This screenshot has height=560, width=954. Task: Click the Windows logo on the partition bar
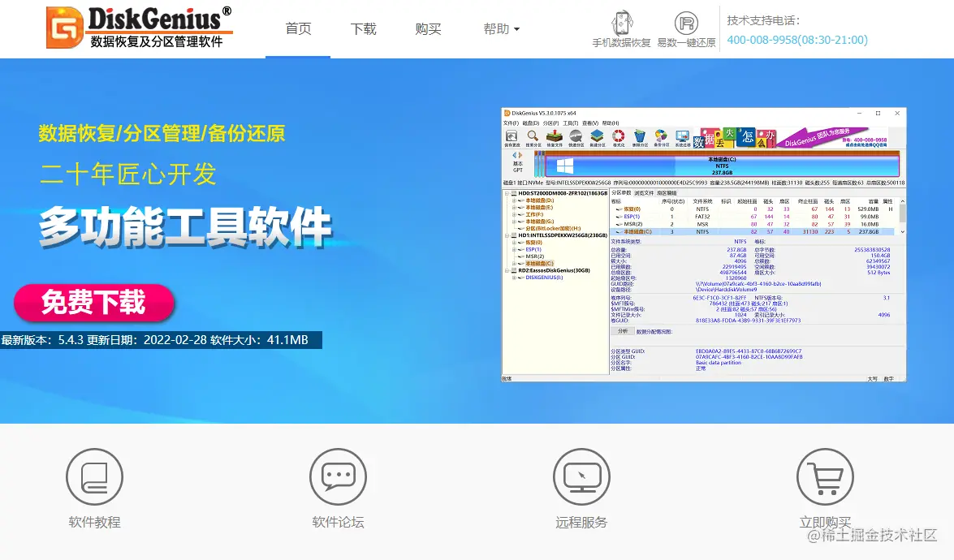[x=564, y=166]
